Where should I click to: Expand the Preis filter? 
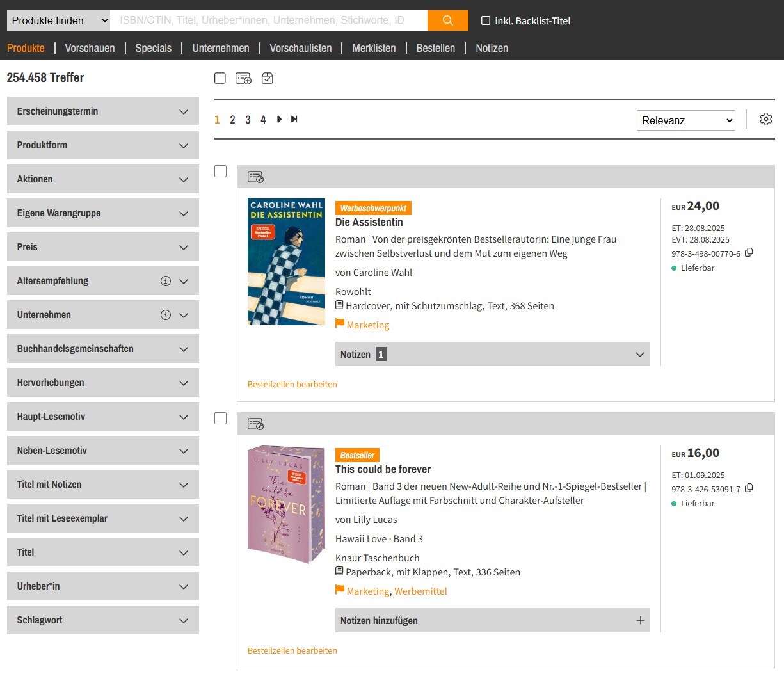pos(103,247)
